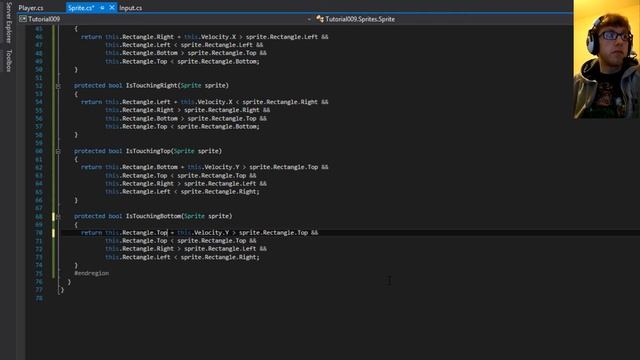Image resolution: width=640 pixels, height=360 pixels.
Task: Switch to the Player.cs tab
Action: click(31, 8)
